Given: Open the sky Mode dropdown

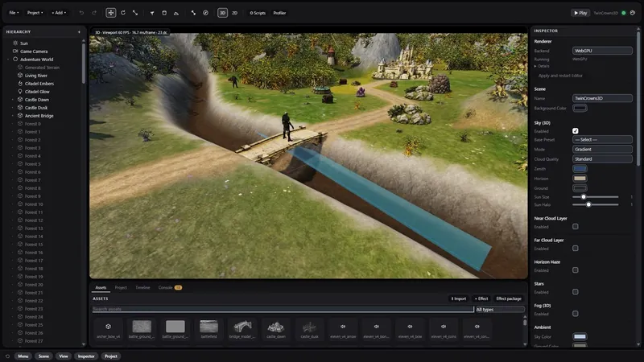Looking at the screenshot, I should coord(602,150).
